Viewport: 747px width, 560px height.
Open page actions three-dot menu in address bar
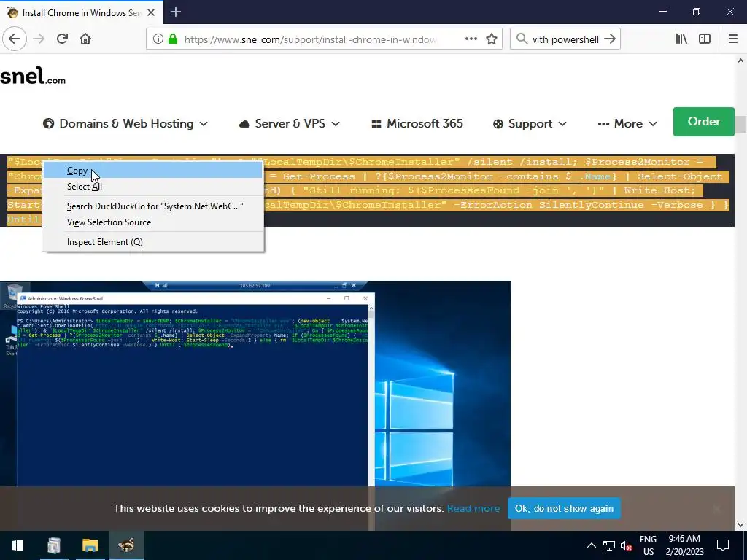pos(471,39)
